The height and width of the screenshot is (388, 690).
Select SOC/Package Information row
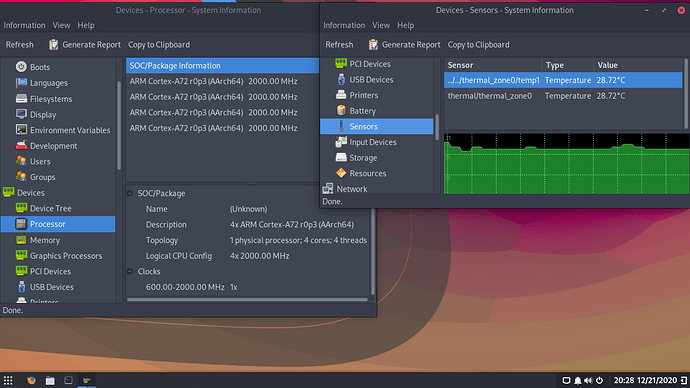pos(222,66)
